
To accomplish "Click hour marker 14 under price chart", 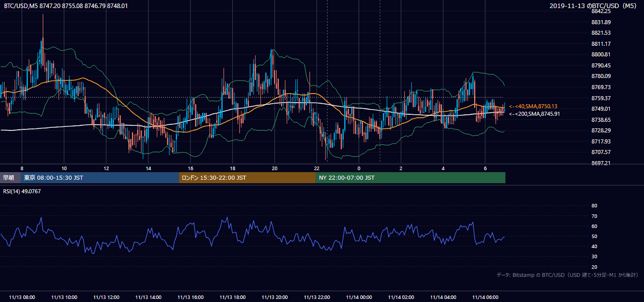I will [x=148, y=168].
